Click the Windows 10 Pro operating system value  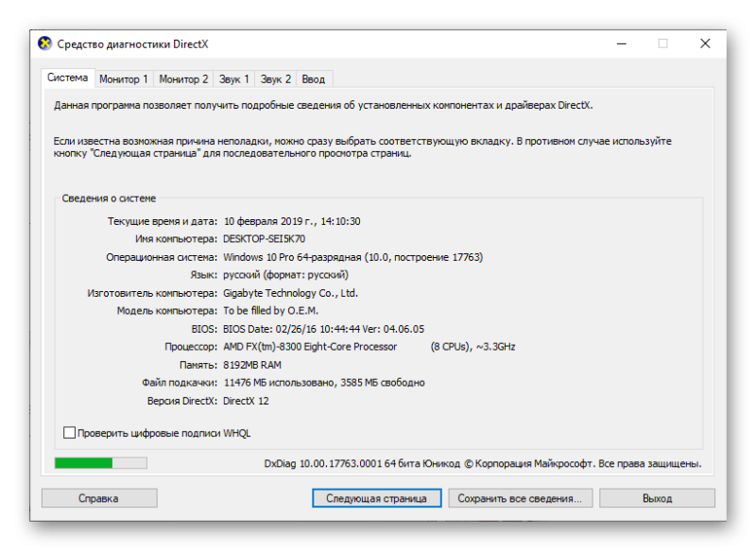tap(352, 257)
